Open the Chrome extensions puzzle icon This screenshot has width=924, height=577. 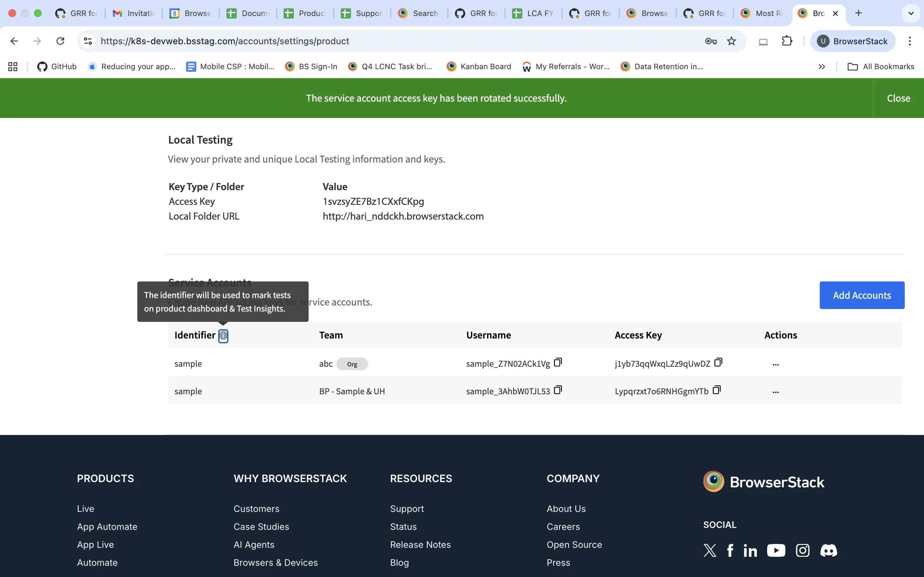[x=787, y=41]
